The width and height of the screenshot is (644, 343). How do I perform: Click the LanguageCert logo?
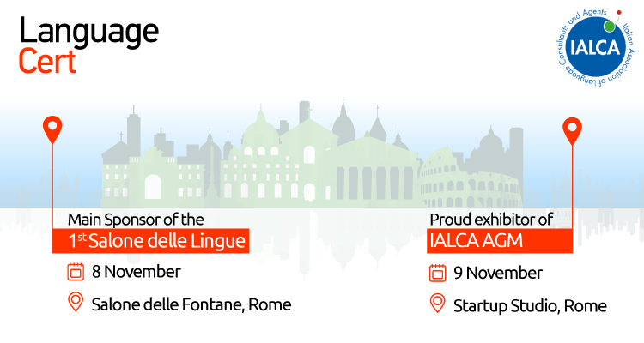(88, 45)
